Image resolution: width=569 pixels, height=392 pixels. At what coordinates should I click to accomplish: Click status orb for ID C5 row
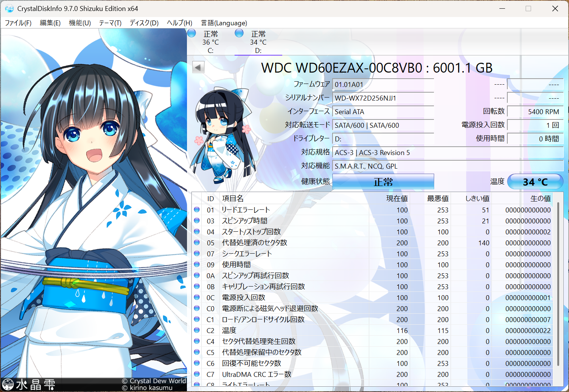point(197,352)
